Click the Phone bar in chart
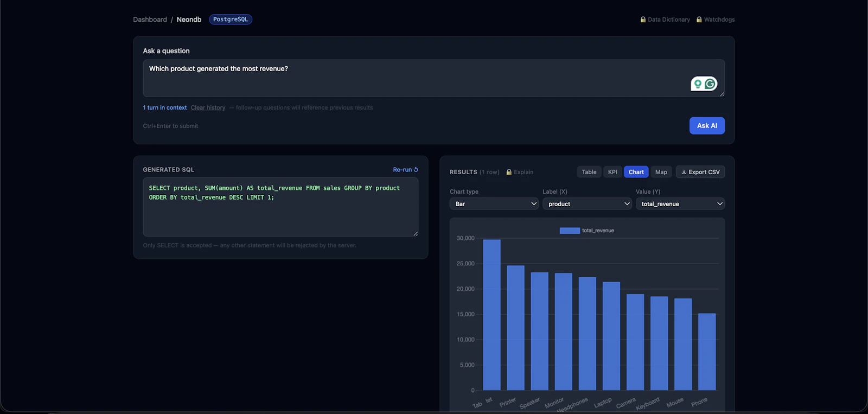This screenshot has width=868, height=414. [x=707, y=352]
